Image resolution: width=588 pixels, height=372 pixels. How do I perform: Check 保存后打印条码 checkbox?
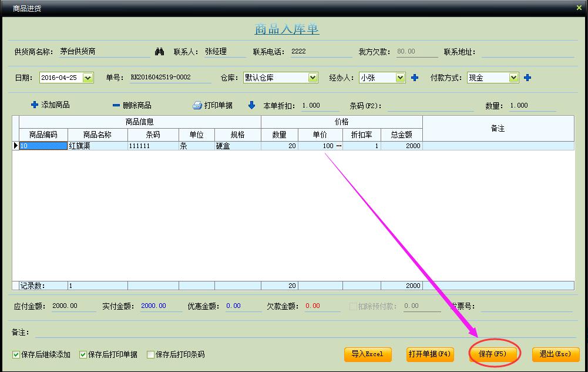[x=151, y=355]
